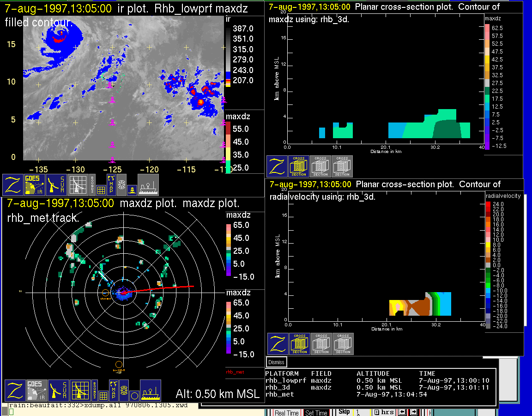Open the Z menu in the maxdz cross-section panel
Screen dimensions: 532x416
[277, 166]
